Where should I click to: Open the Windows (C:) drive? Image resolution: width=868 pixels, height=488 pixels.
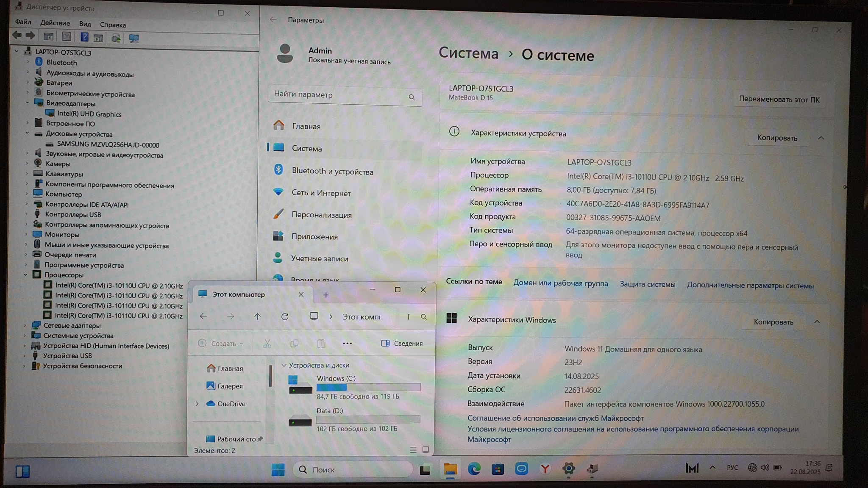[x=336, y=378]
